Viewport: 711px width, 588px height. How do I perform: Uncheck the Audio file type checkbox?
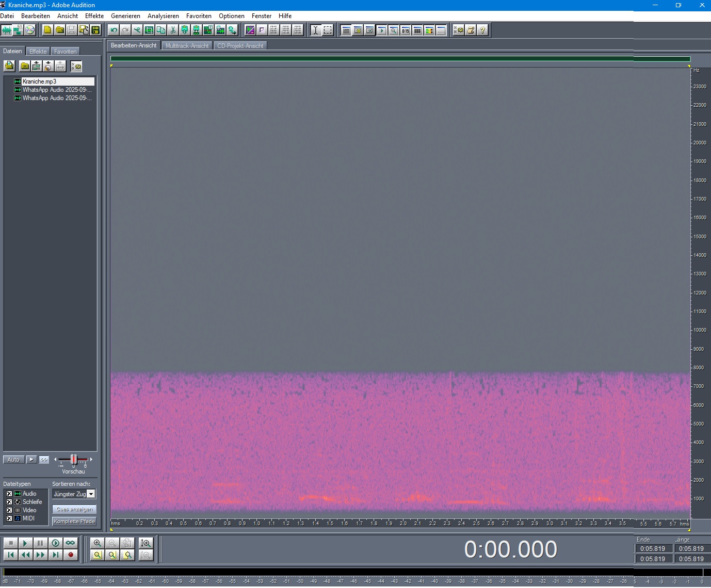click(x=9, y=494)
